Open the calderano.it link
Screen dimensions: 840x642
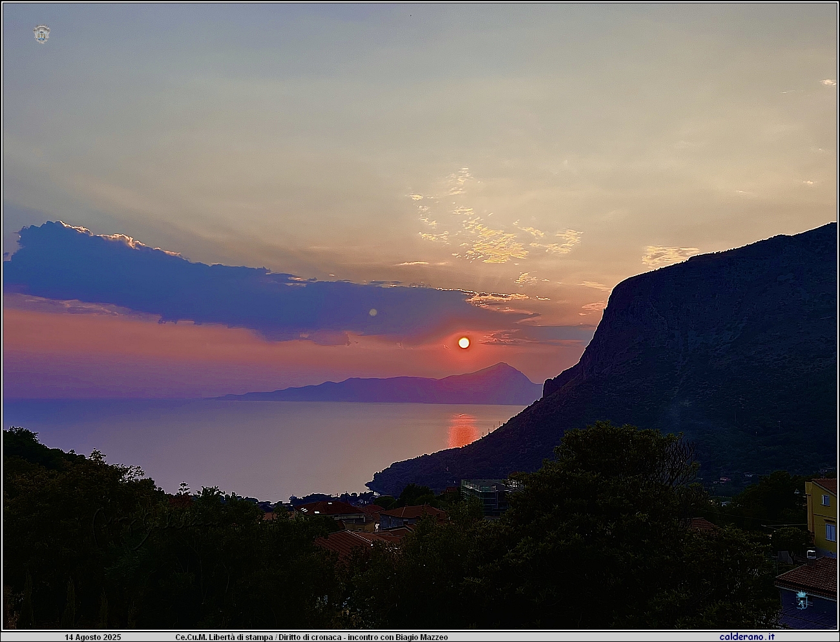(746, 637)
